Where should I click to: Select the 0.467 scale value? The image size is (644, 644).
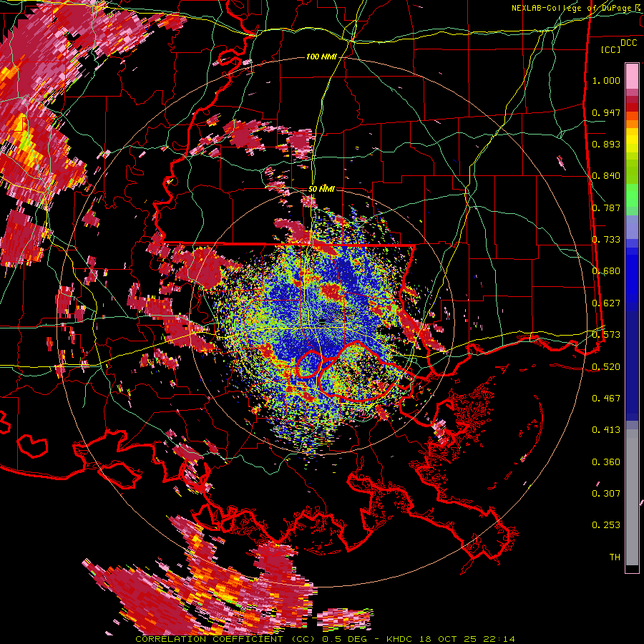(x=606, y=398)
